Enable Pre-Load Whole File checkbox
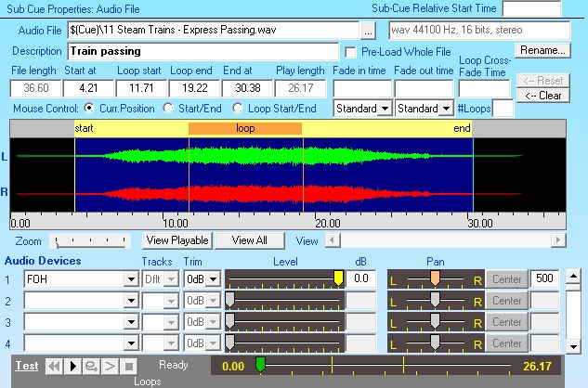 [350, 52]
